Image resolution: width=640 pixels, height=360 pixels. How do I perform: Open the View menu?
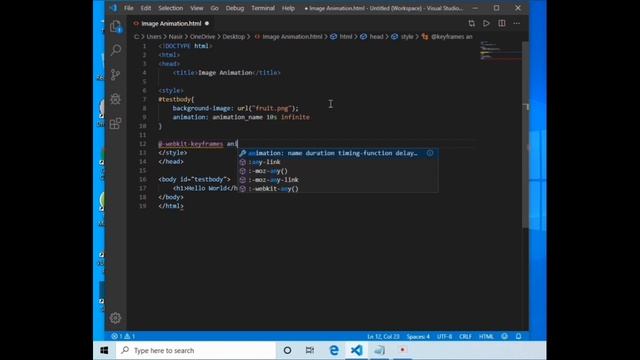(196, 8)
